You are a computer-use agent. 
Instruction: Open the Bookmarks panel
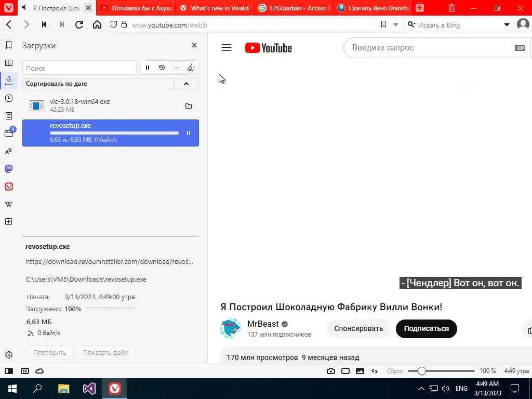click(x=9, y=45)
